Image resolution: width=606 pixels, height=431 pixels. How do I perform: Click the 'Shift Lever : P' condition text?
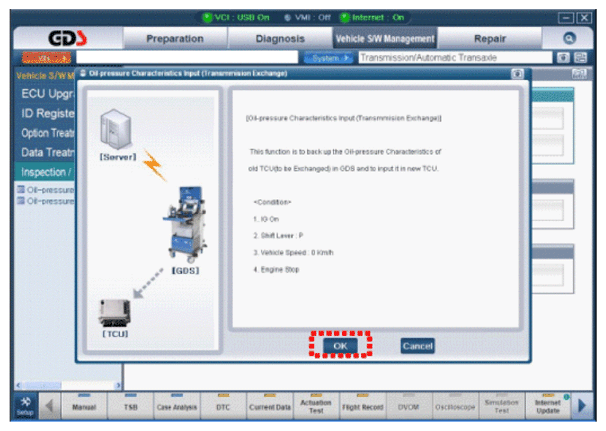coord(278,235)
